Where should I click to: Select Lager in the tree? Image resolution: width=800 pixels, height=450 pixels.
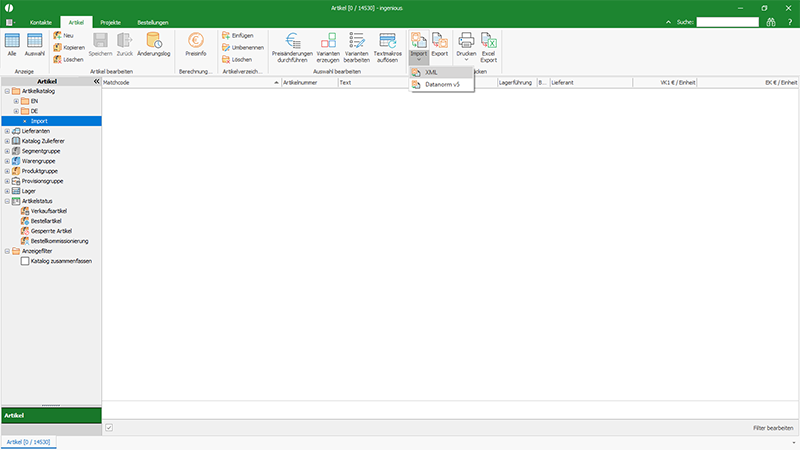[x=29, y=191]
